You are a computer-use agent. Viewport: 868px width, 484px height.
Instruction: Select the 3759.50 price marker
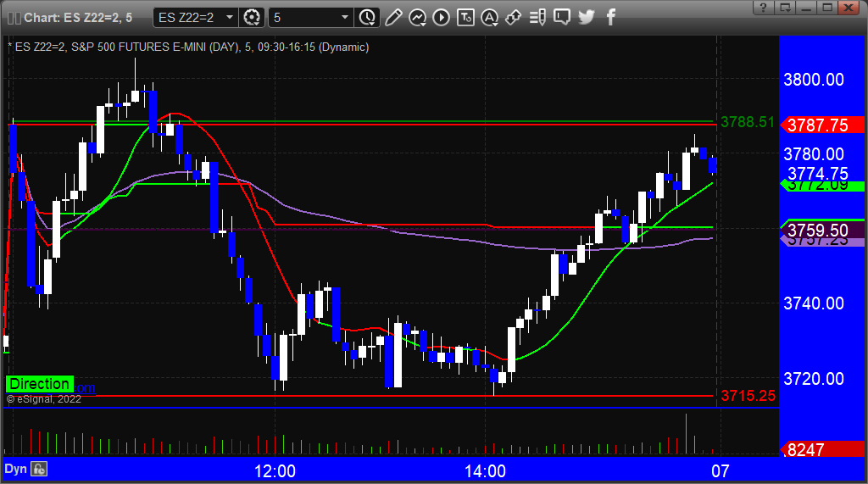822,230
